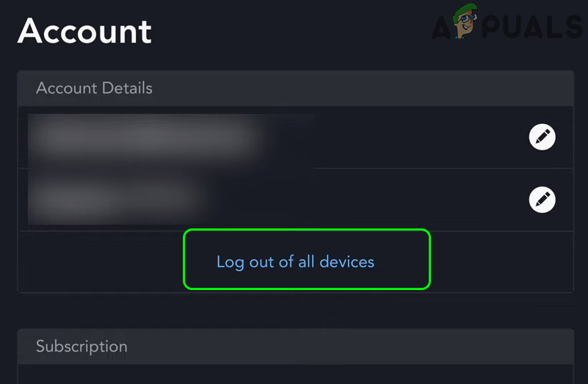Screen dimensions: 588x384
Task: Click the bottom pencil edit icon
Action: pos(542,199)
